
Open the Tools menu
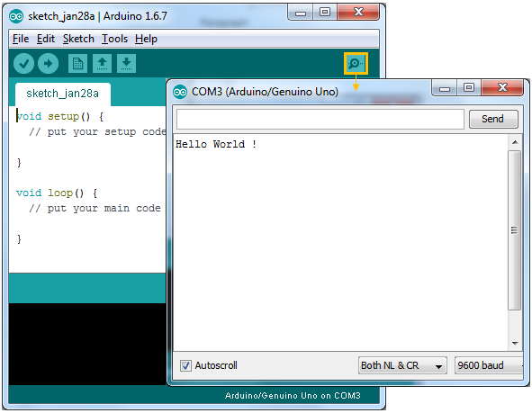pos(114,39)
